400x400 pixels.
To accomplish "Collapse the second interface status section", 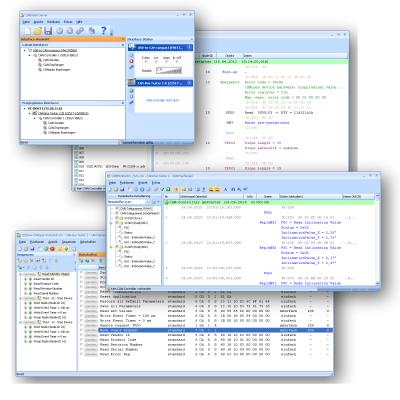I will (x=189, y=83).
